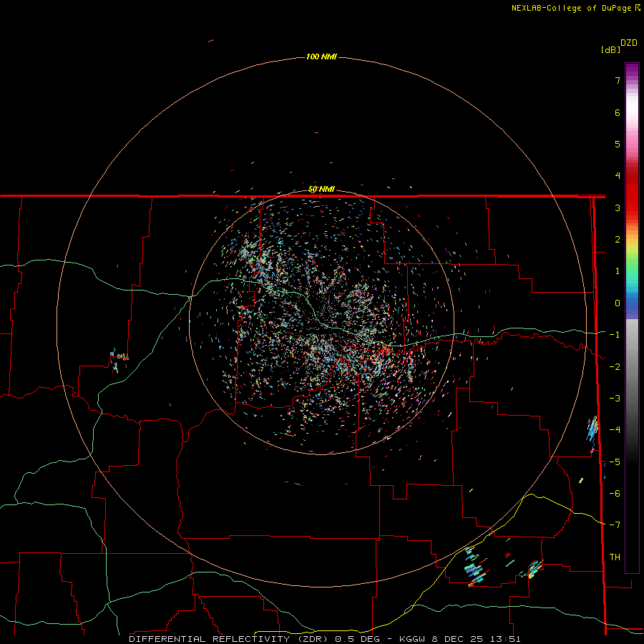Click the 0 value on color scale

coord(618,303)
